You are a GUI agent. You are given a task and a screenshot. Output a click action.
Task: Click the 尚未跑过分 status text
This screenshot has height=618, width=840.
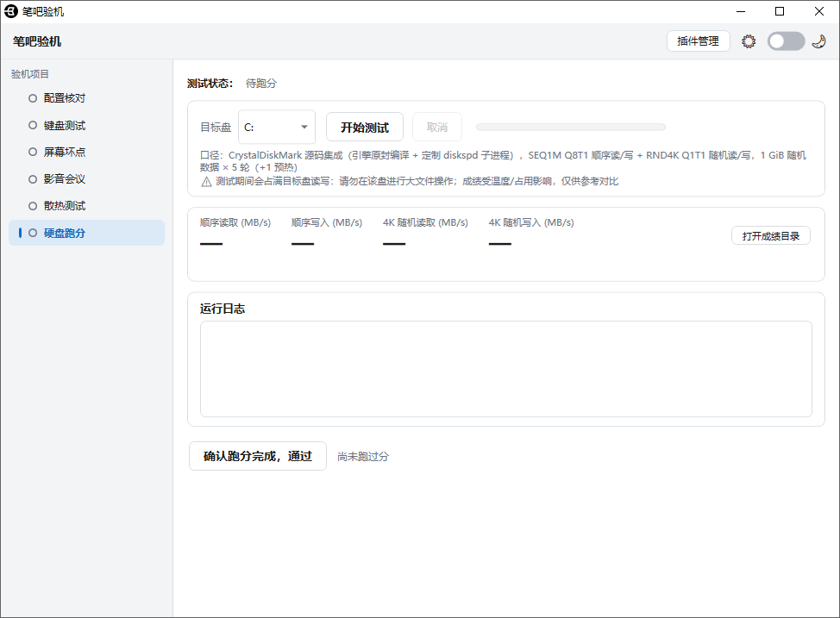point(363,457)
